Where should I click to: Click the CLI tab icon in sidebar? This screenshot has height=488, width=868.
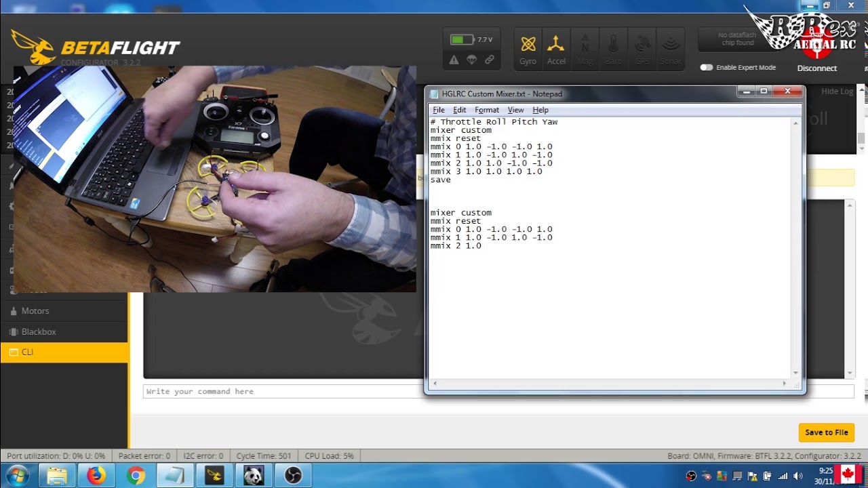click(x=14, y=352)
